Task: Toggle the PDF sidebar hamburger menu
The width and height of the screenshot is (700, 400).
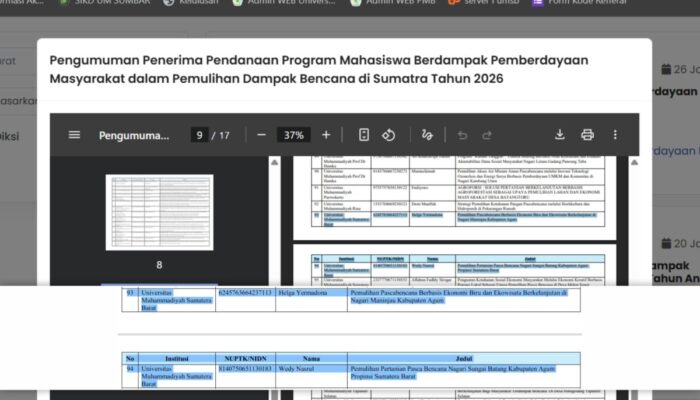Action: [75, 135]
